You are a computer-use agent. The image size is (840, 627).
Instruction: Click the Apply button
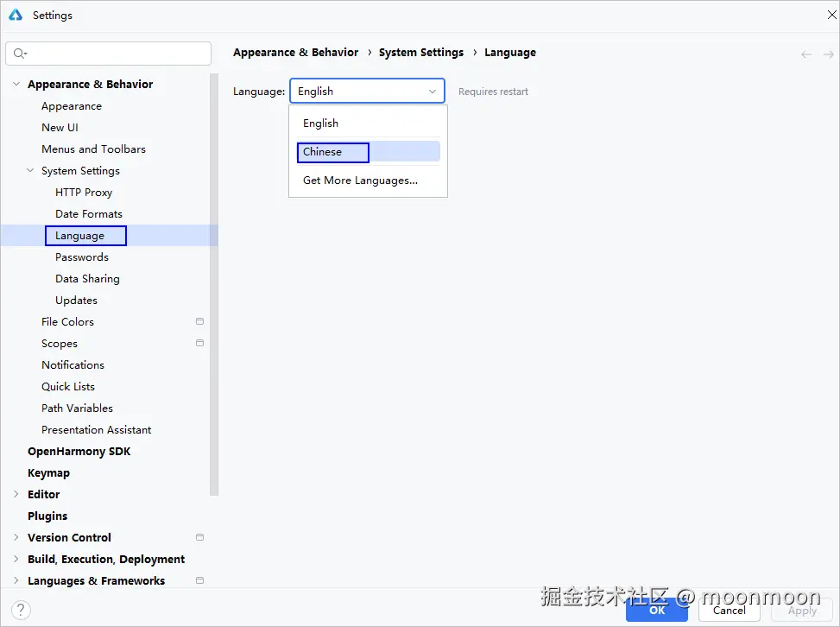[x=802, y=611]
